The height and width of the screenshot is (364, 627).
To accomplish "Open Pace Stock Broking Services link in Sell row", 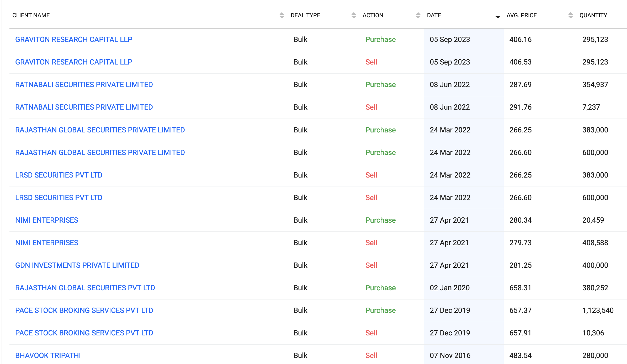I will click(x=84, y=333).
